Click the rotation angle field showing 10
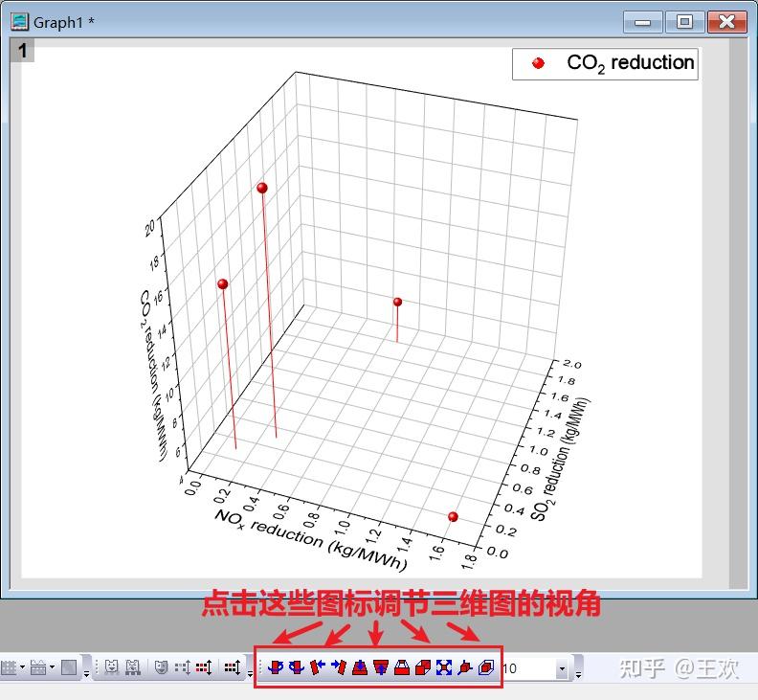 [x=529, y=668]
